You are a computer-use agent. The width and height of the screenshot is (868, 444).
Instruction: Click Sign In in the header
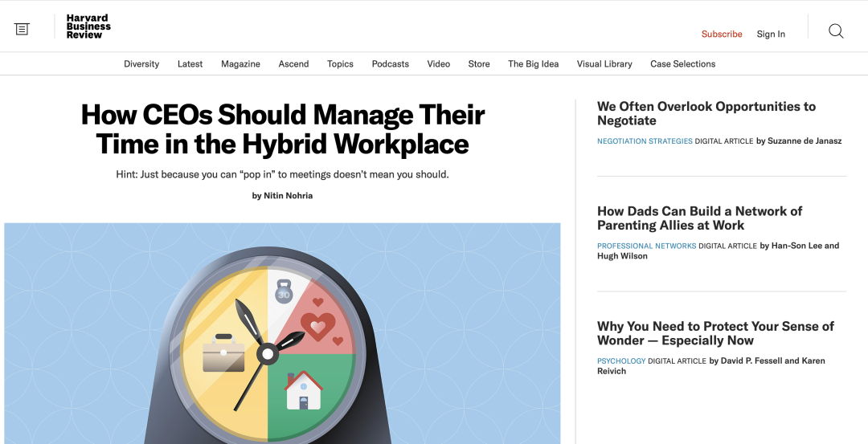coord(771,34)
